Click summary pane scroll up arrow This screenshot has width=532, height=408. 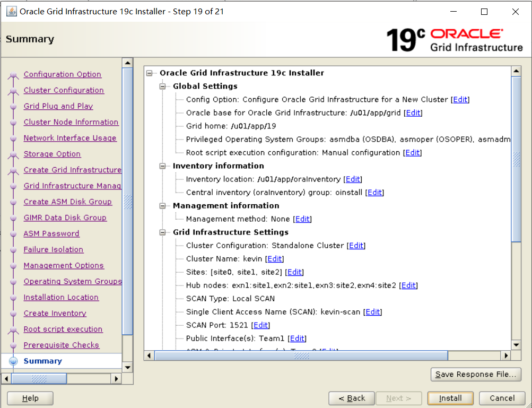pos(516,71)
